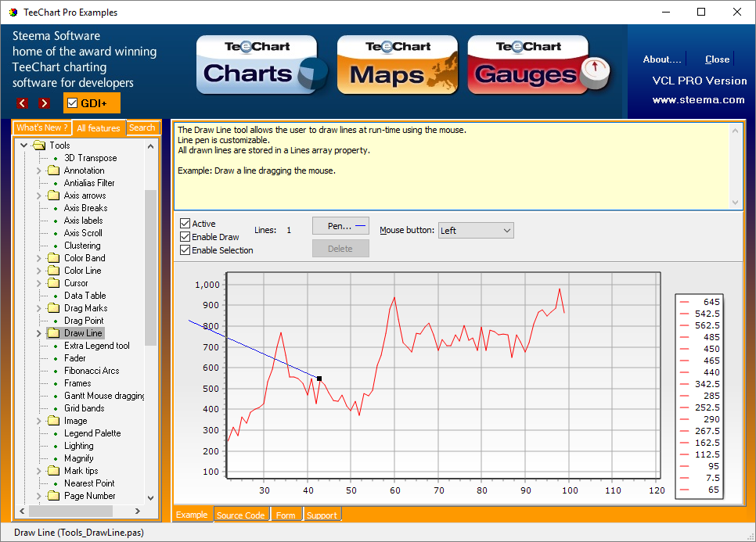Click the Draw Line folder icon
This screenshot has height=542, width=756.
[53, 333]
